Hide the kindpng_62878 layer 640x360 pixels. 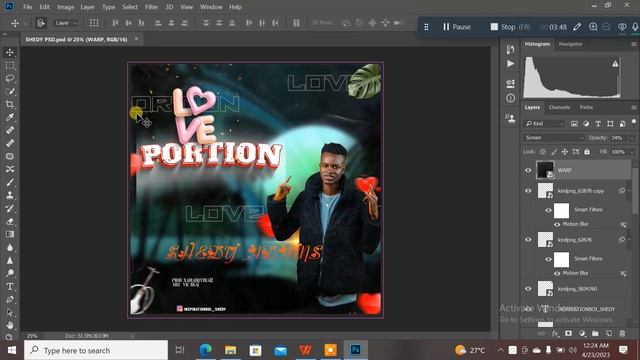[528, 240]
